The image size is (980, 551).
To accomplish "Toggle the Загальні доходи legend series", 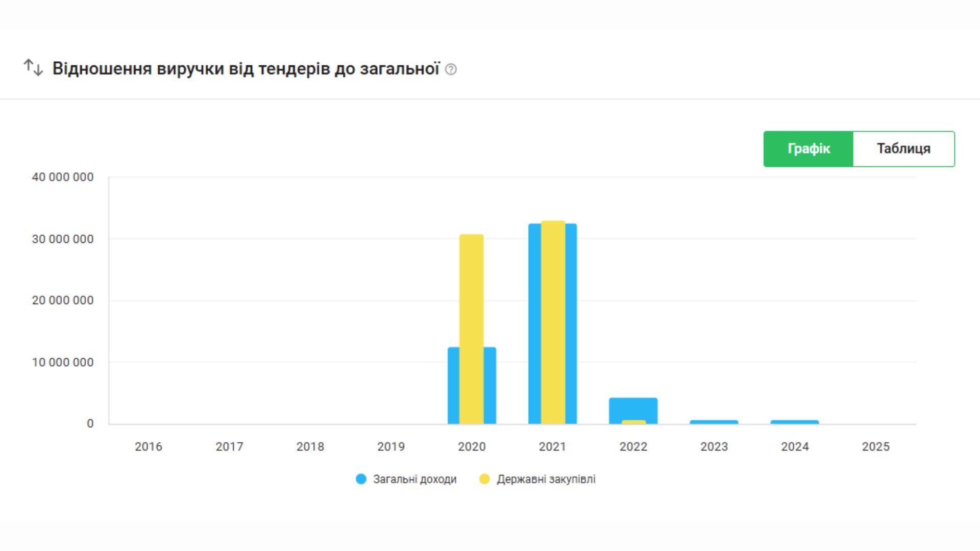I will (414, 480).
